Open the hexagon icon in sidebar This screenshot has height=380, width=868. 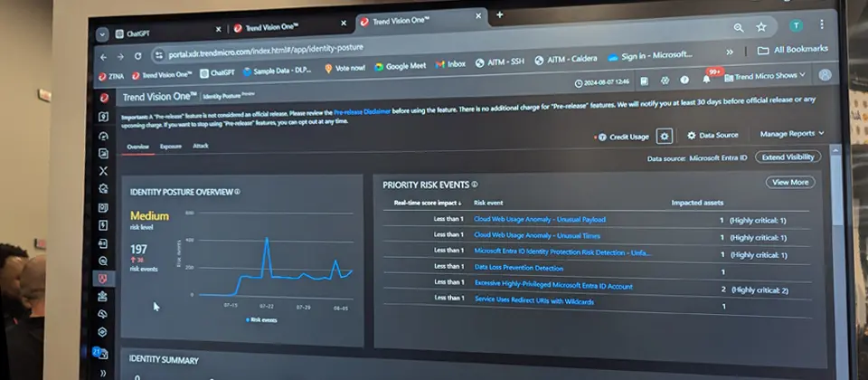point(103,332)
